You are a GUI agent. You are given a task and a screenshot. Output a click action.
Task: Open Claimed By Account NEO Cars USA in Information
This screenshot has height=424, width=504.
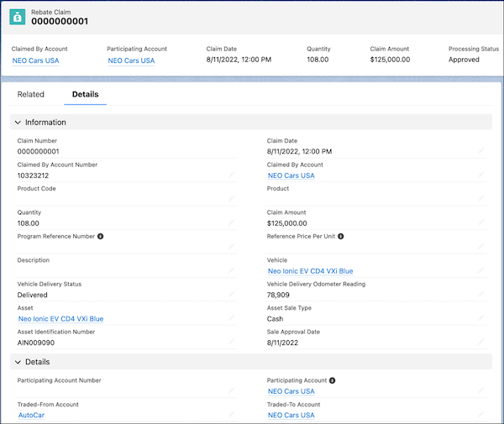pos(291,175)
